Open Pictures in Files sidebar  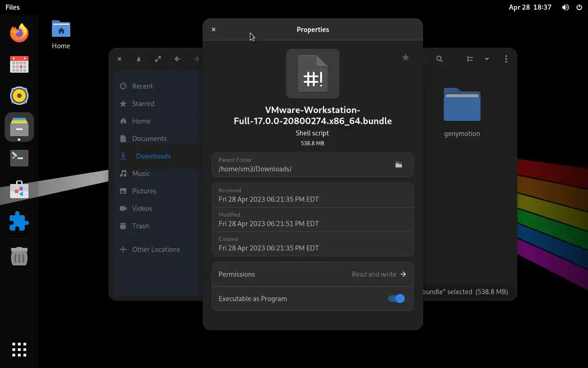(144, 191)
